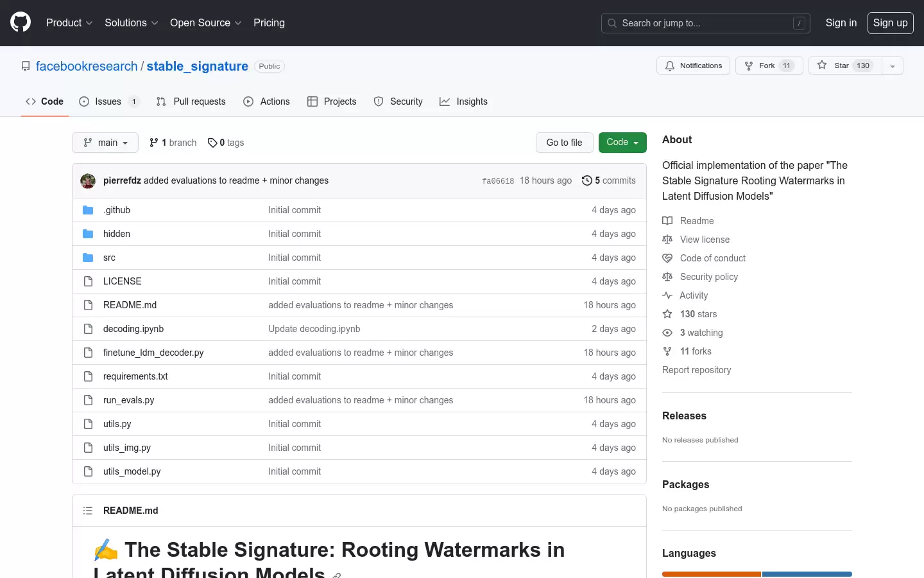Click the orange languages bar segment
924x578 pixels.
712,574
